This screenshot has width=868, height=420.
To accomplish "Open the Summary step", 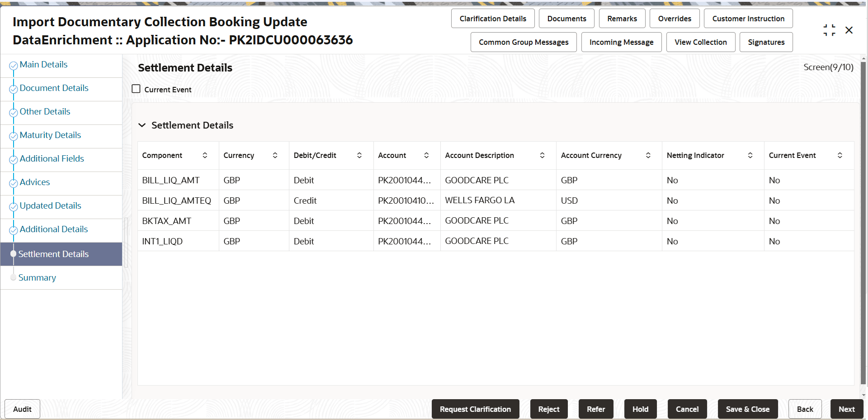I will 37,277.
